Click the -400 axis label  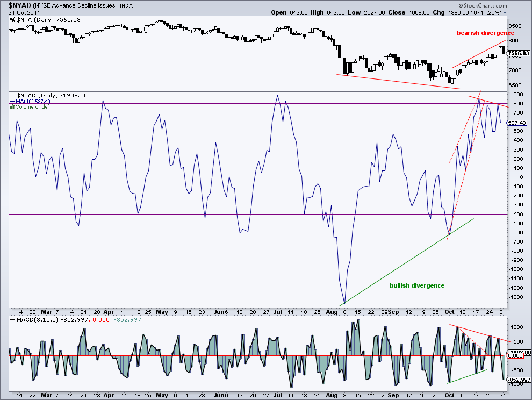click(x=517, y=214)
